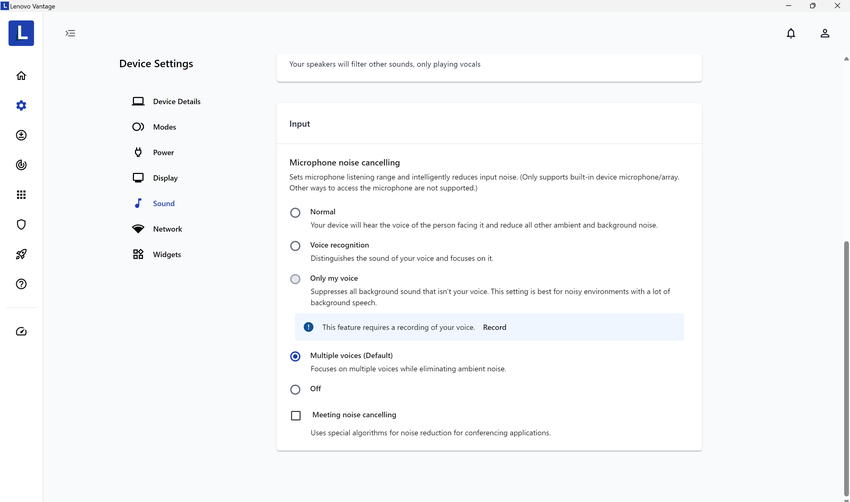Open the Network settings section
Screen dimensions: 850x502
[167, 229]
